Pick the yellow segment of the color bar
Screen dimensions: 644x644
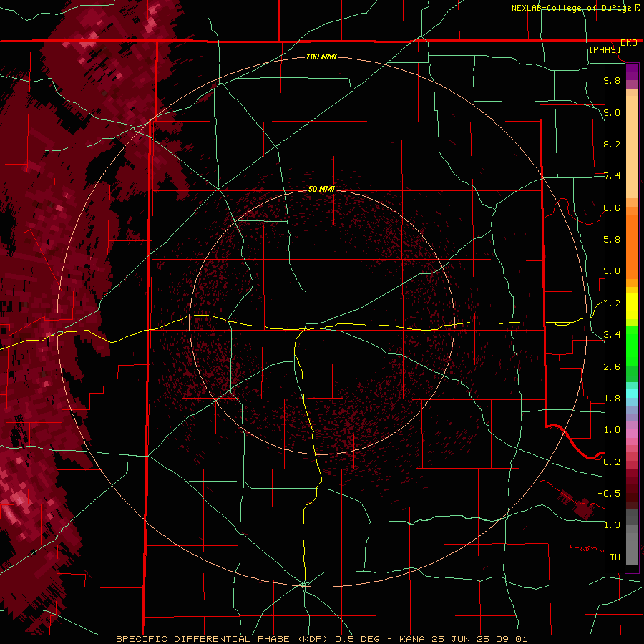632,306
